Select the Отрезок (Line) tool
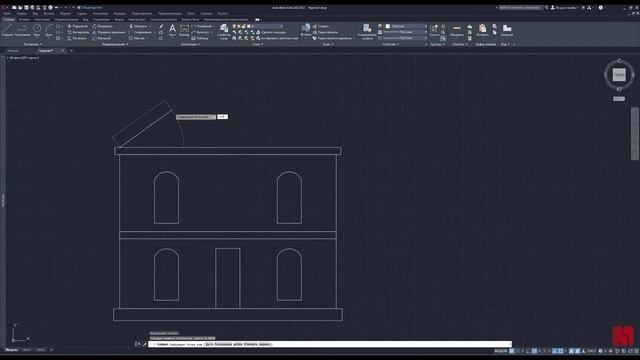This screenshot has height=360, width=640. (x=7, y=30)
